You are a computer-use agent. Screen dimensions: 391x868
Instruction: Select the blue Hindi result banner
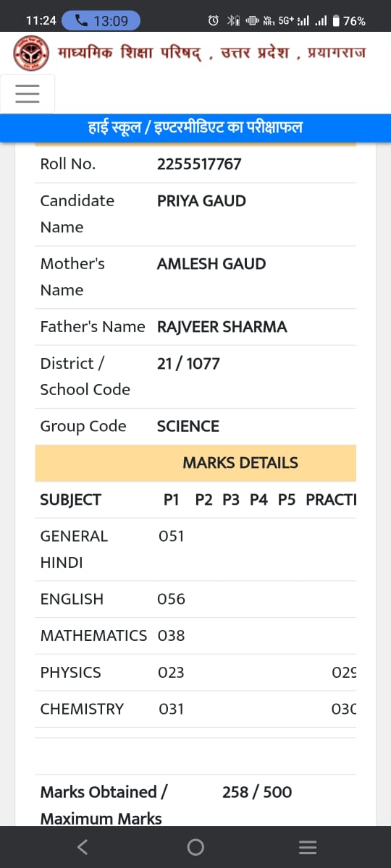(195, 127)
